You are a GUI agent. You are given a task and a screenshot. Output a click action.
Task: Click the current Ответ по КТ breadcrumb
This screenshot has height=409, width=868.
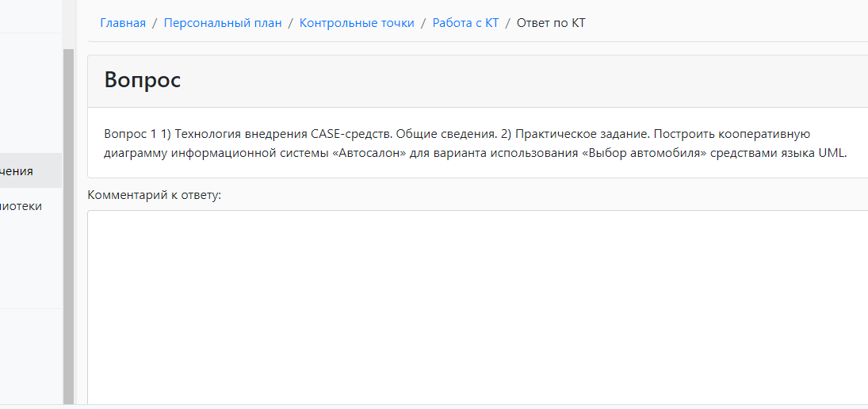point(551,23)
